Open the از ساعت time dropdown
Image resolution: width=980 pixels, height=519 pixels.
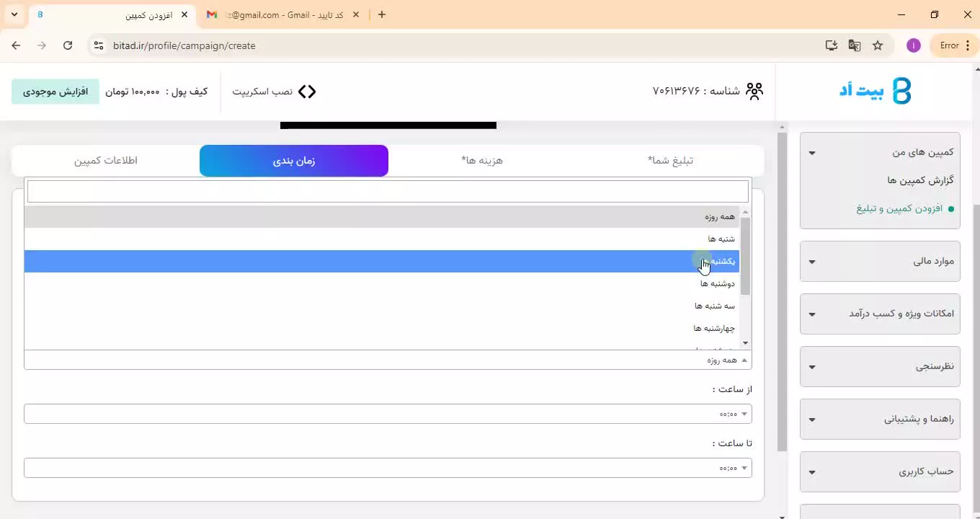coord(388,414)
